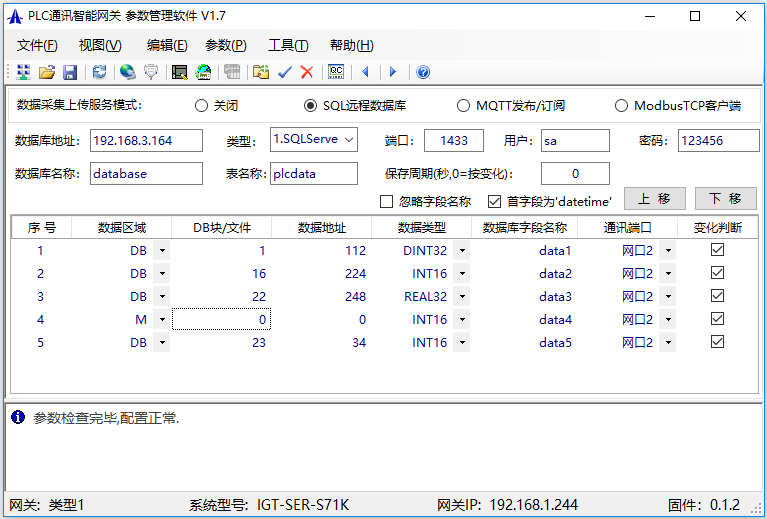Click the red X delete icon
This screenshot has width=767, height=519.
tap(307, 72)
